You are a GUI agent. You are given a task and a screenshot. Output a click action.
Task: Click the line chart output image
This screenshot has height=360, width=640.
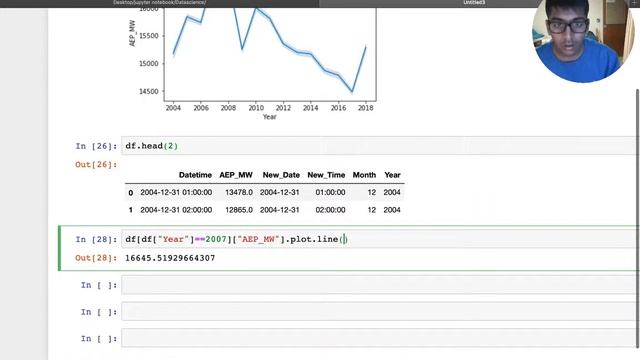tap(252, 64)
